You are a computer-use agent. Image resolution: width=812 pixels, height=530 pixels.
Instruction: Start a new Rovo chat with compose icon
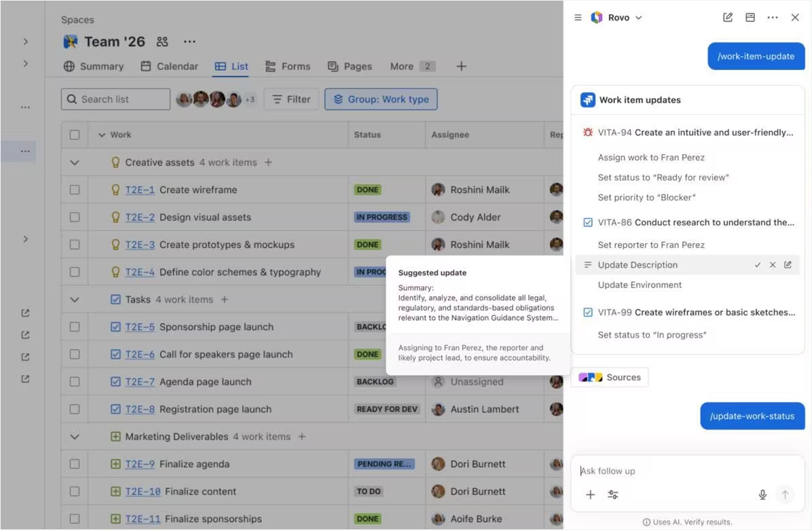728,17
